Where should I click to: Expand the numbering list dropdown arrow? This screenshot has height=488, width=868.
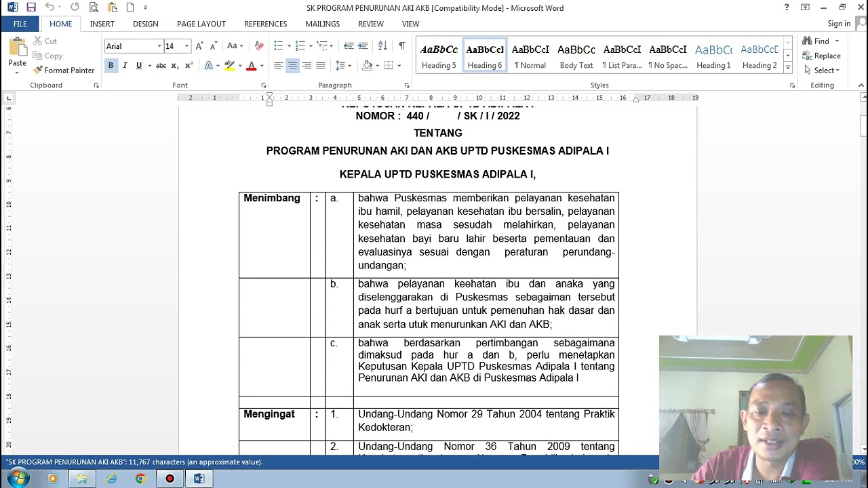pyautogui.click(x=311, y=46)
